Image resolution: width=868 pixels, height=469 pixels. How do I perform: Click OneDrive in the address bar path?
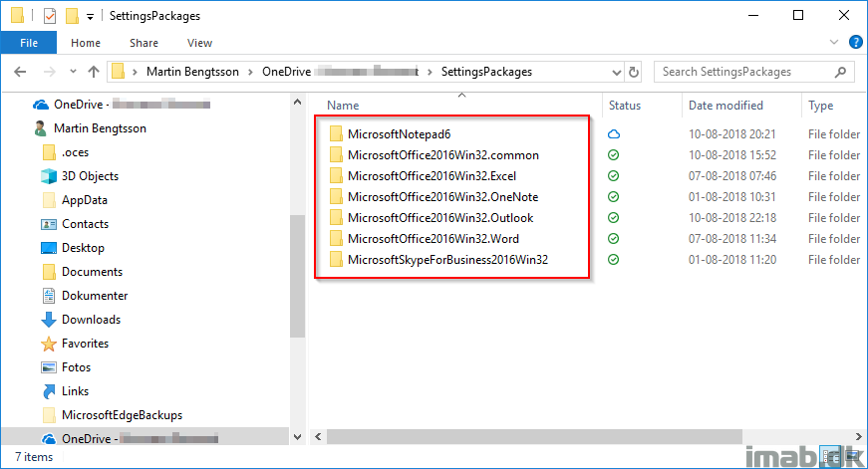[x=286, y=72]
